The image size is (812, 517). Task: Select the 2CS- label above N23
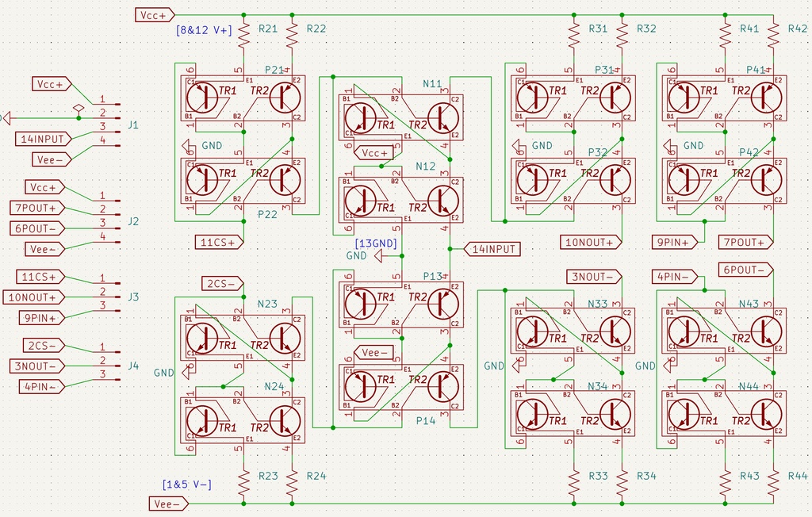tap(223, 283)
